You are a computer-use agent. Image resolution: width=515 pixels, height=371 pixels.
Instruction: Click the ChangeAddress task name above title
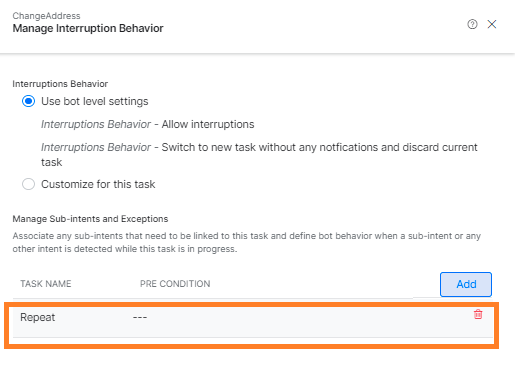point(46,16)
